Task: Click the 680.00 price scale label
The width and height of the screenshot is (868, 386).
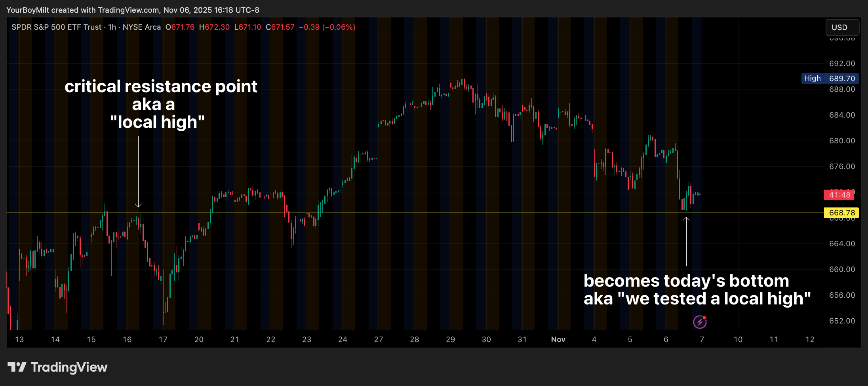Action: pyautogui.click(x=842, y=141)
